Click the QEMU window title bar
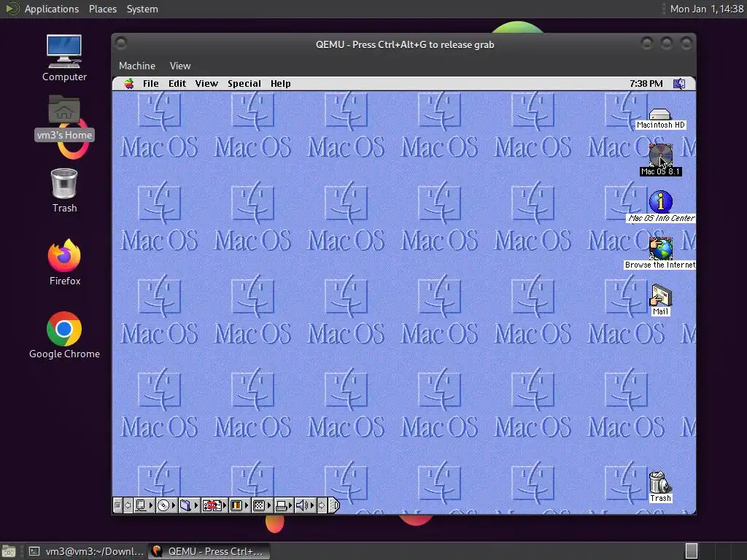 (x=404, y=44)
